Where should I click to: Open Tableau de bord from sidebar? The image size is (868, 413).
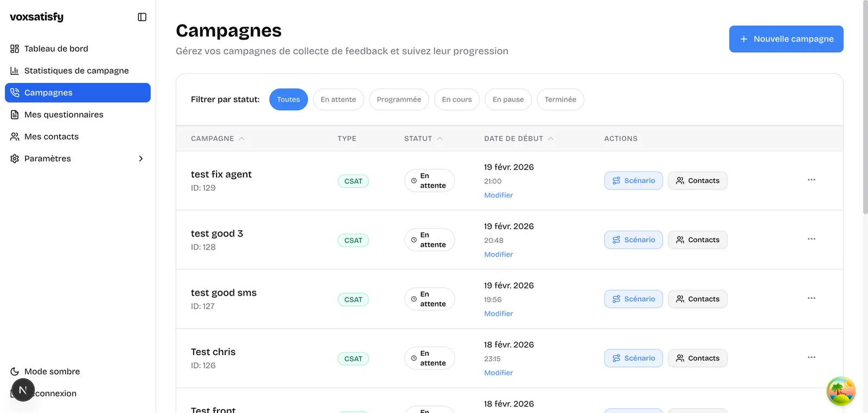tap(78, 49)
